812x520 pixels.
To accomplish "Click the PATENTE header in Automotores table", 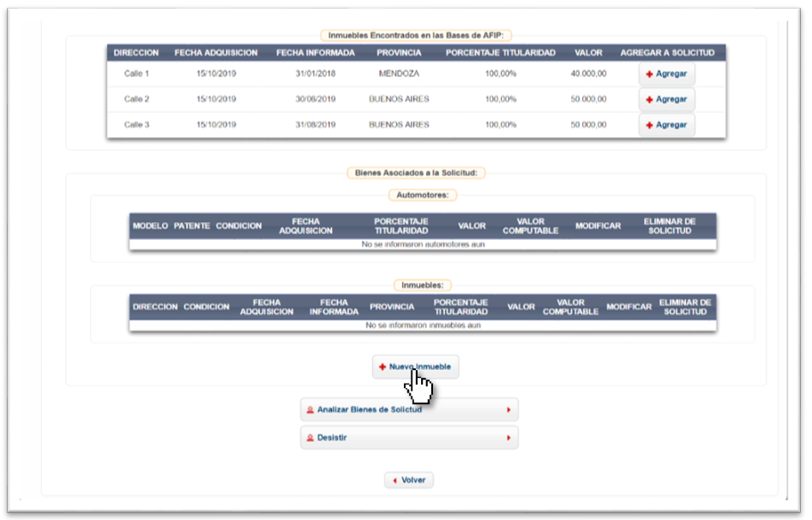I will pyautogui.click(x=192, y=226).
